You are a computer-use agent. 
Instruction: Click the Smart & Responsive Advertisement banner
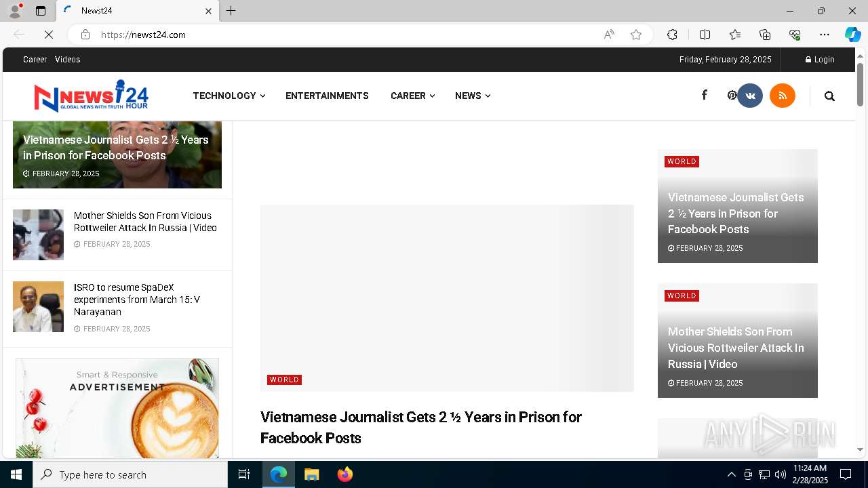point(117,408)
